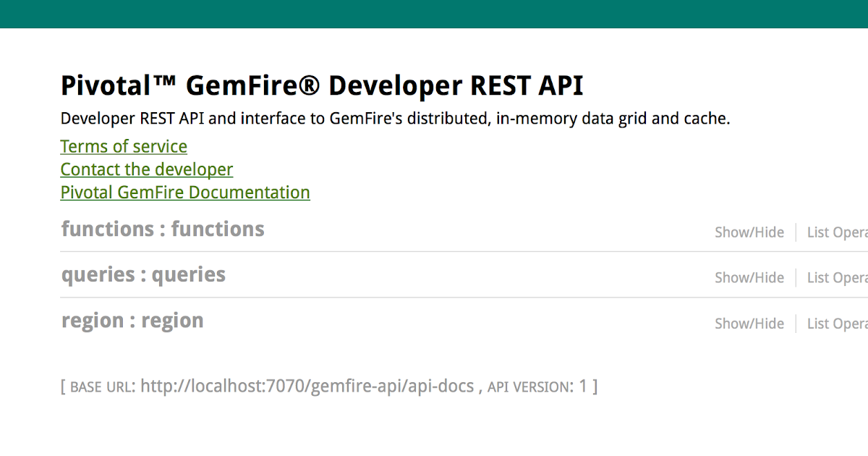Toggle Show/Hide for the region resource
This screenshot has width=868, height=456.
pos(749,324)
